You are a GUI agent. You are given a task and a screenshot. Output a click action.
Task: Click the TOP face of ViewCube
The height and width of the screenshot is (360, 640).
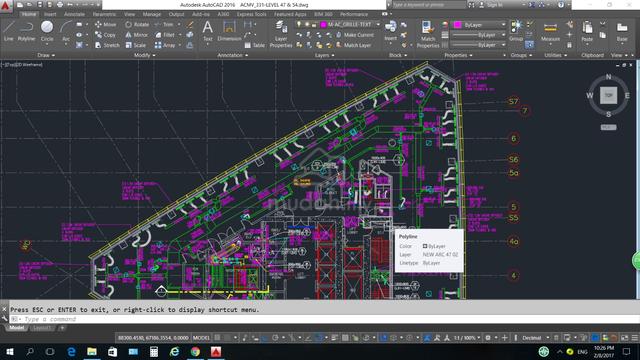608,95
